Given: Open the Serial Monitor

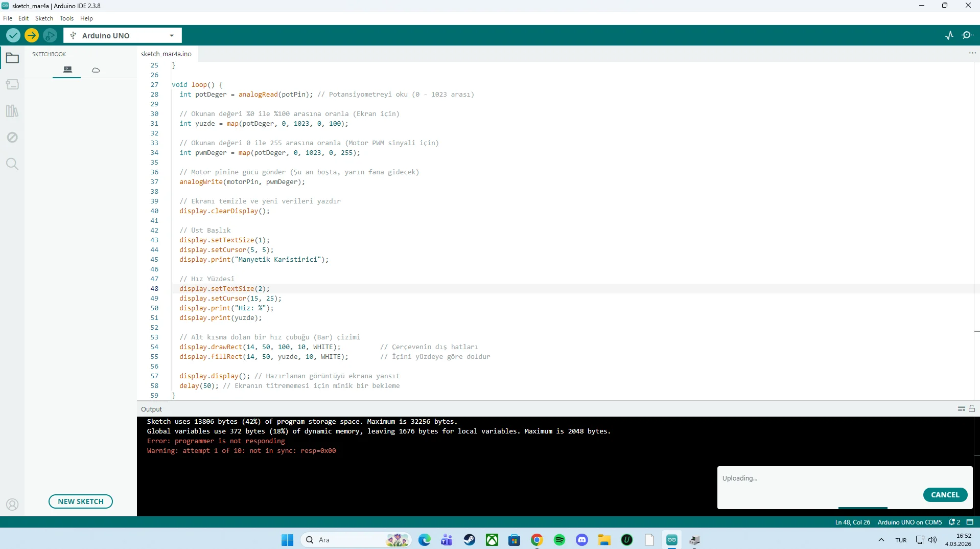Looking at the screenshot, I should click(967, 35).
